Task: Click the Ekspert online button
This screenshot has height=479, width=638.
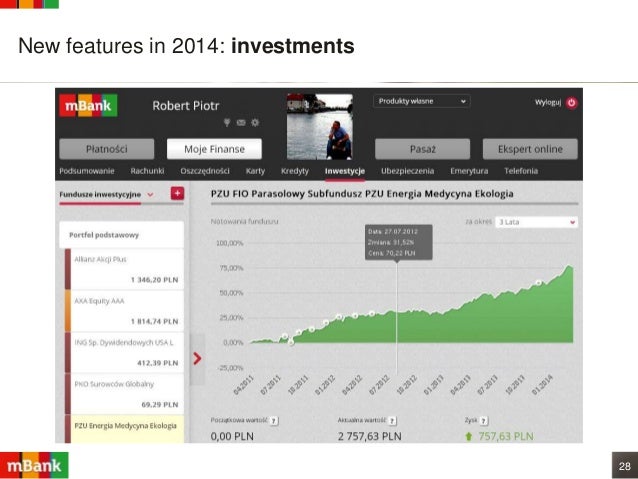Action: 530,149
